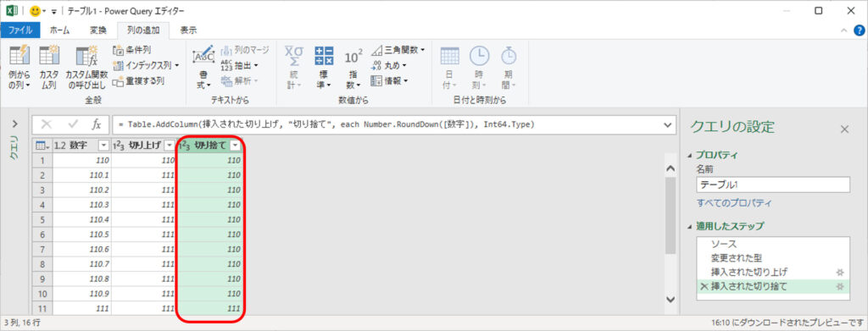Cancel formula edit with X icon
This screenshot has height=331, width=868.
(x=47, y=125)
